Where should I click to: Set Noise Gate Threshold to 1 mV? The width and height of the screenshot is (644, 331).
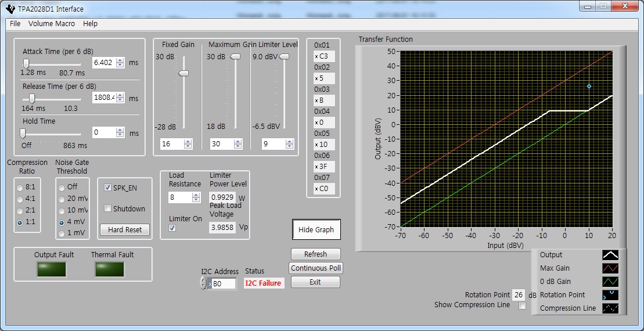pyautogui.click(x=62, y=233)
